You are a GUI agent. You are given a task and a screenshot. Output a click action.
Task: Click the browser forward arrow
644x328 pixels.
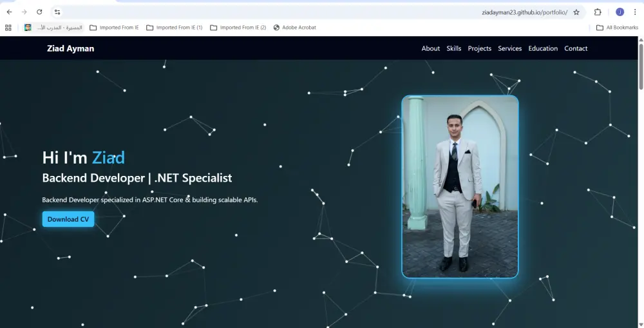coord(24,12)
